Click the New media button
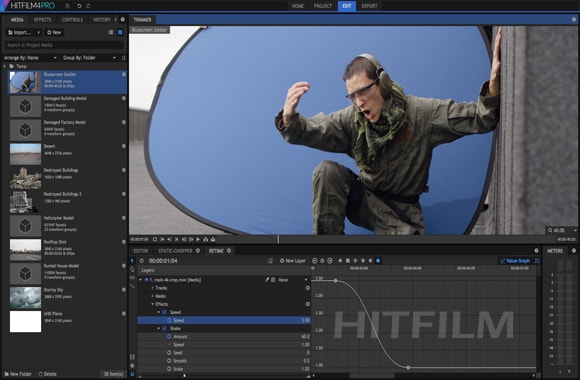The image size is (580, 380). pos(54,33)
